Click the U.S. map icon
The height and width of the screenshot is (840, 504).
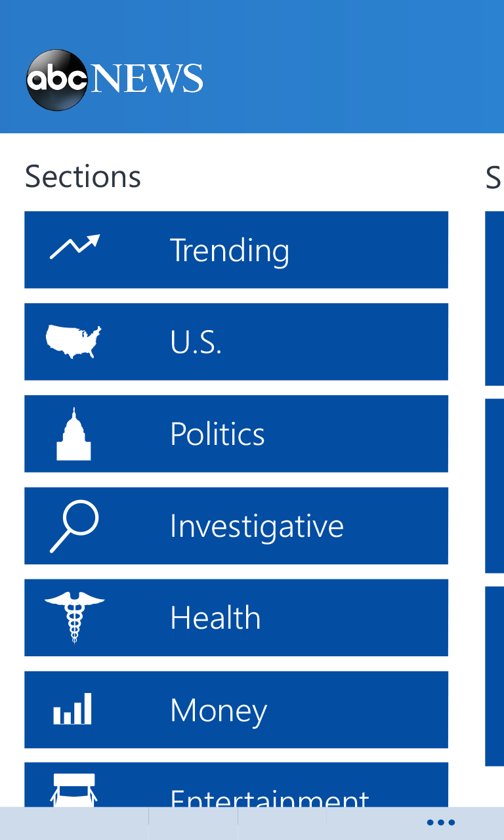[x=73, y=342]
